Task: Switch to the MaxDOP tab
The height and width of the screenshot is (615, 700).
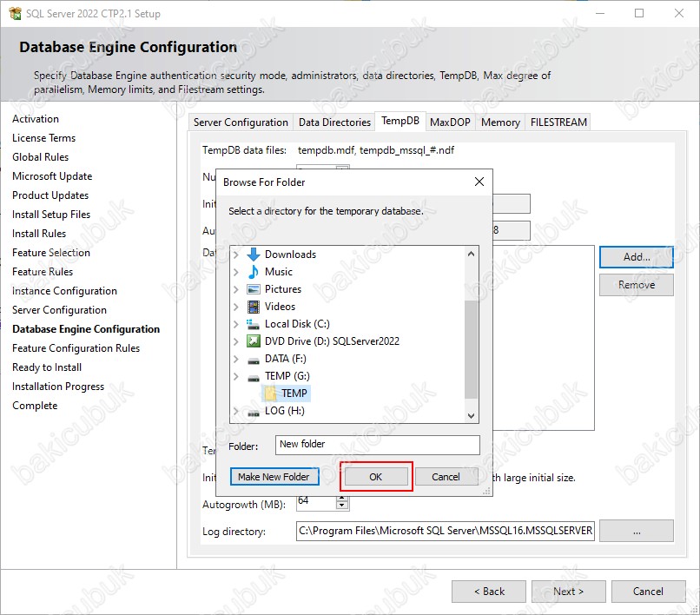Action: (450, 122)
